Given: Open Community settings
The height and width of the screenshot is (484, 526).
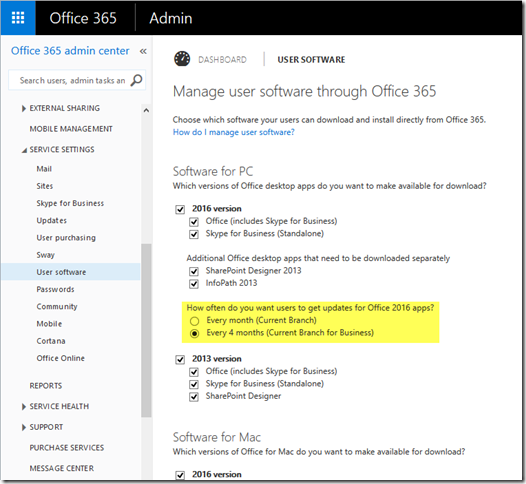Looking at the screenshot, I should pos(57,307).
